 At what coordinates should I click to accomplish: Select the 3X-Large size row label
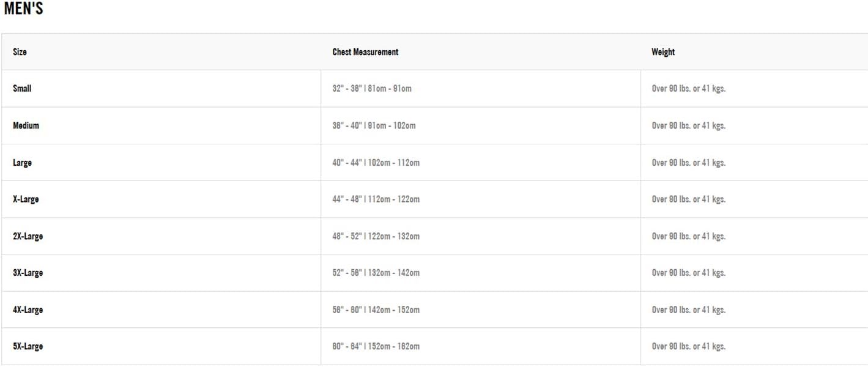click(x=28, y=273)
